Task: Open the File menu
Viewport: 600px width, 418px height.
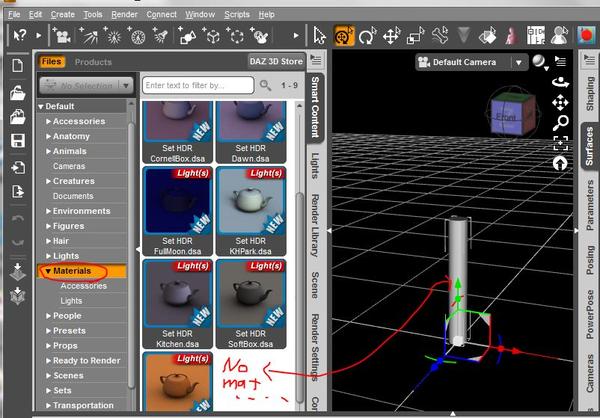Action: (14, 15)
